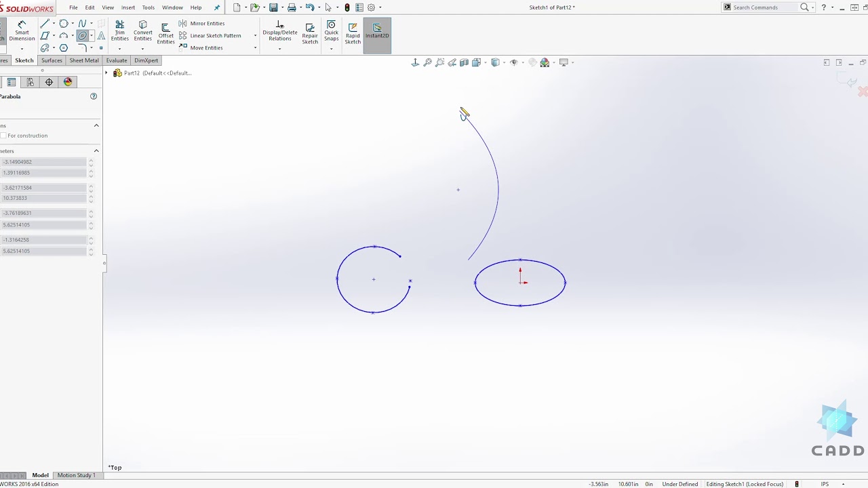
Task: Switch to the DimXpert tab
Action: click(x=146, y=60)
